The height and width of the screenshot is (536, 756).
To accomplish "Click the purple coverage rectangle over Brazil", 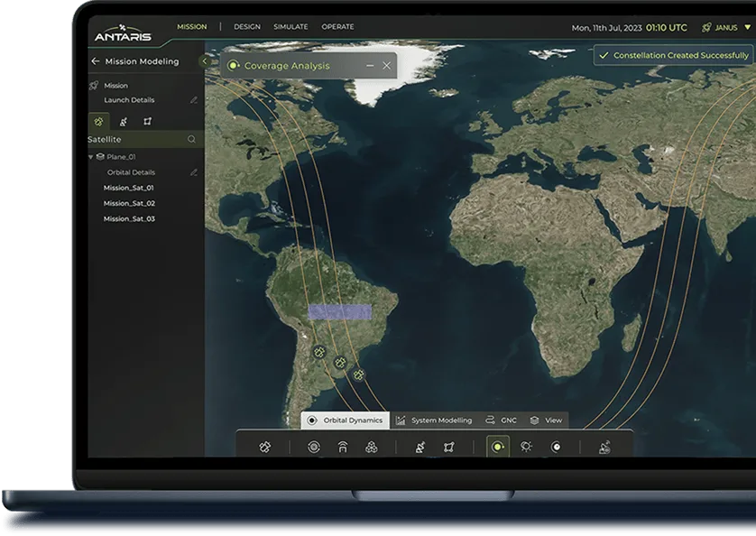I will [339, 312].
